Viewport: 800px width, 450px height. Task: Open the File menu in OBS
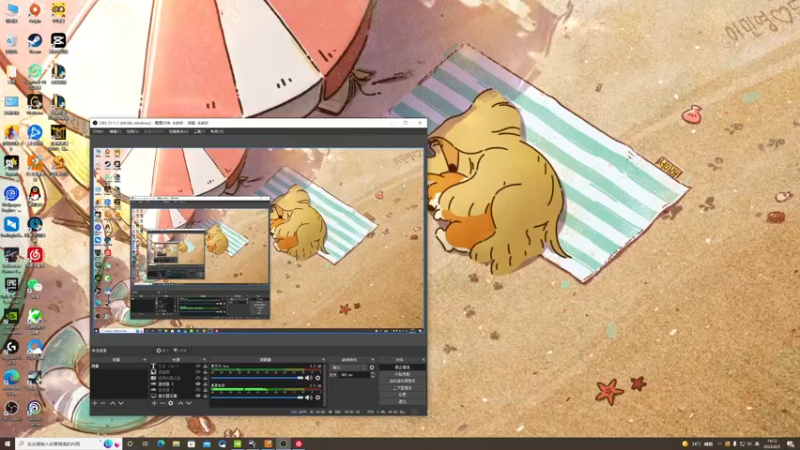(x=98, y=132)
